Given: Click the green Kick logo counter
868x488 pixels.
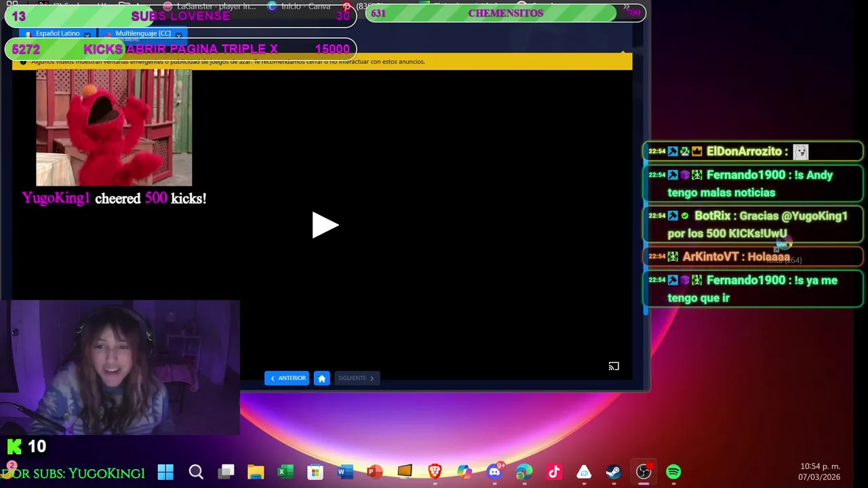Looking at the screenshot, I should tap(26, 446).
